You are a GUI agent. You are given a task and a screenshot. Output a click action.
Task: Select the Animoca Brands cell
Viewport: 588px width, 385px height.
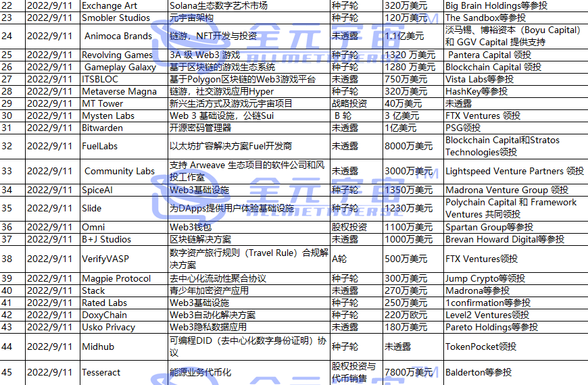124,36
